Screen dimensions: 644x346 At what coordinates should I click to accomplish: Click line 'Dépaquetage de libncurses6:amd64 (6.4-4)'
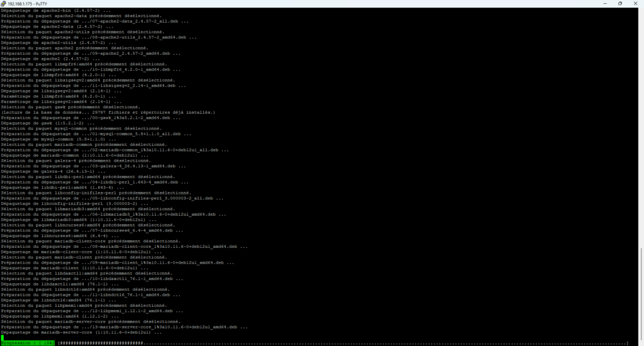(x=60, y=236)
